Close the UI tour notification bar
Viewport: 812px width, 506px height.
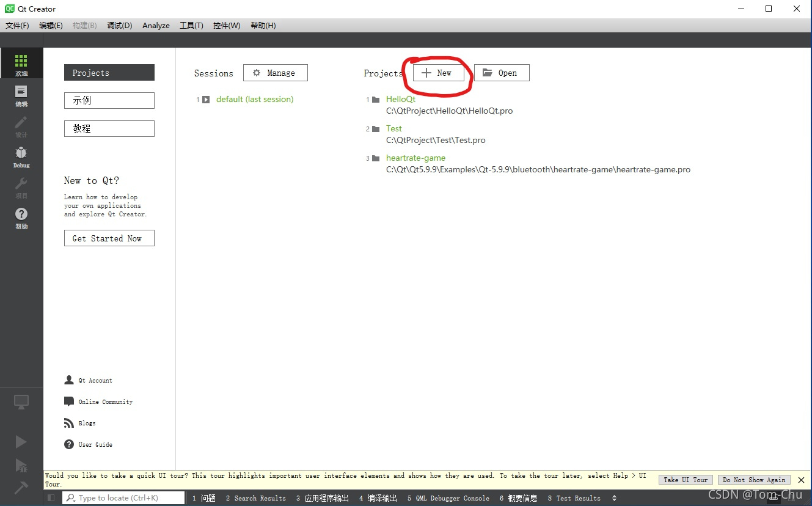802,480
